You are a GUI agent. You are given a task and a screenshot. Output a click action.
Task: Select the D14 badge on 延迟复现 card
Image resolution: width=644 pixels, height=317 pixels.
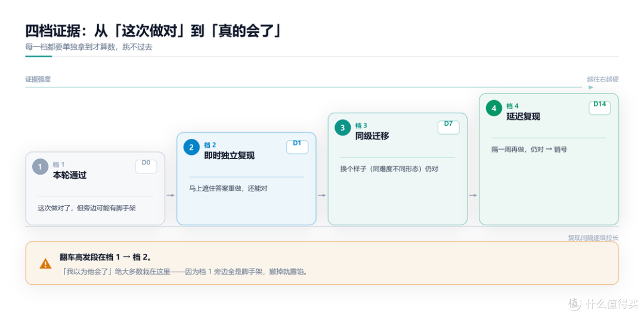tap(600, 107)
